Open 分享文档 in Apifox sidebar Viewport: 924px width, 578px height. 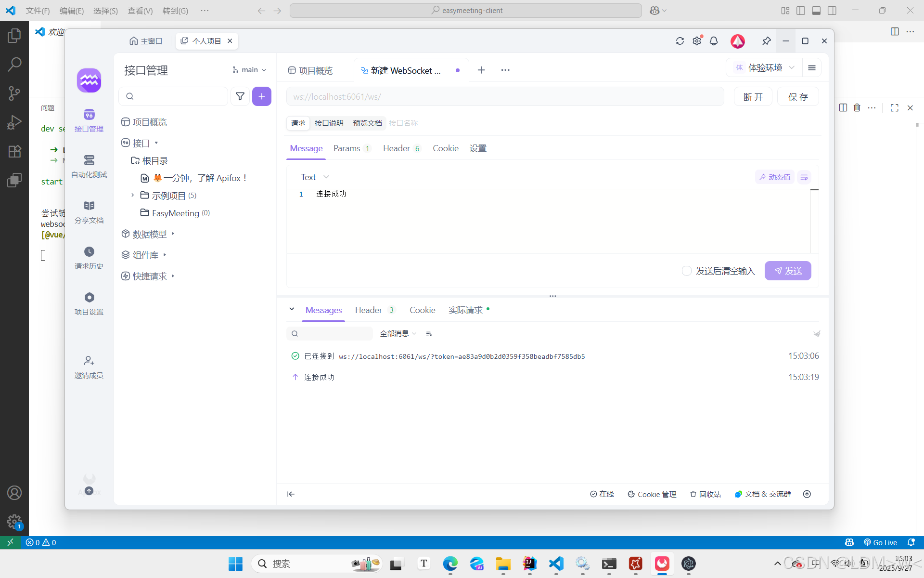click(x=89, y=212)
